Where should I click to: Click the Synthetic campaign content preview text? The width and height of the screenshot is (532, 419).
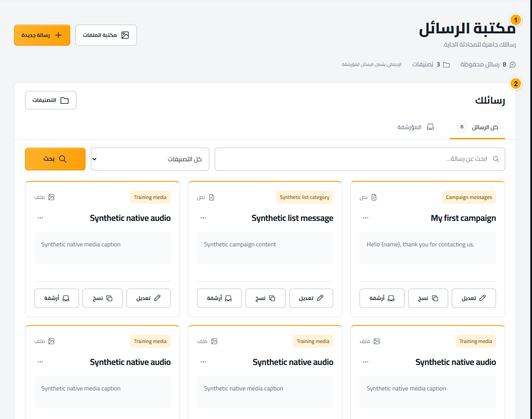240,244
